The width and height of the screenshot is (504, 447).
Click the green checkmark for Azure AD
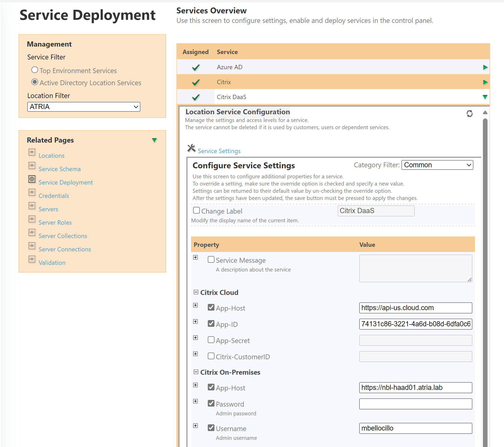196,67
